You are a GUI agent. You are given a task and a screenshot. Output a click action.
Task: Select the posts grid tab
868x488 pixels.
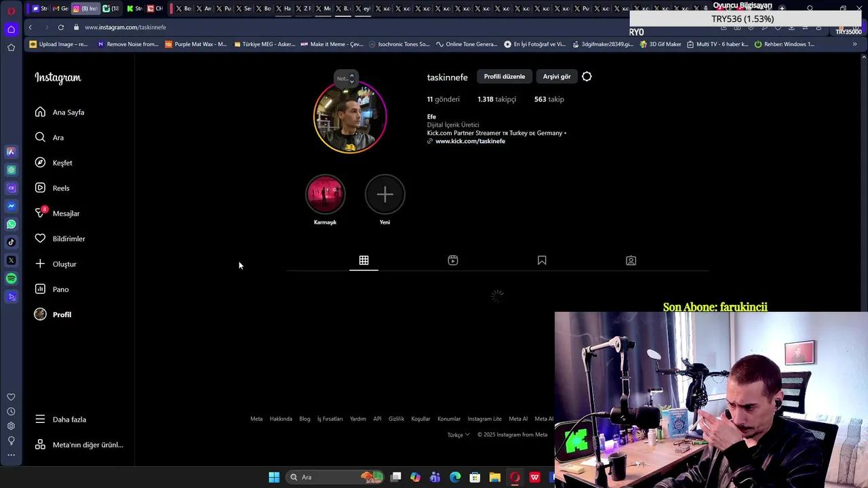coord(364,260)
